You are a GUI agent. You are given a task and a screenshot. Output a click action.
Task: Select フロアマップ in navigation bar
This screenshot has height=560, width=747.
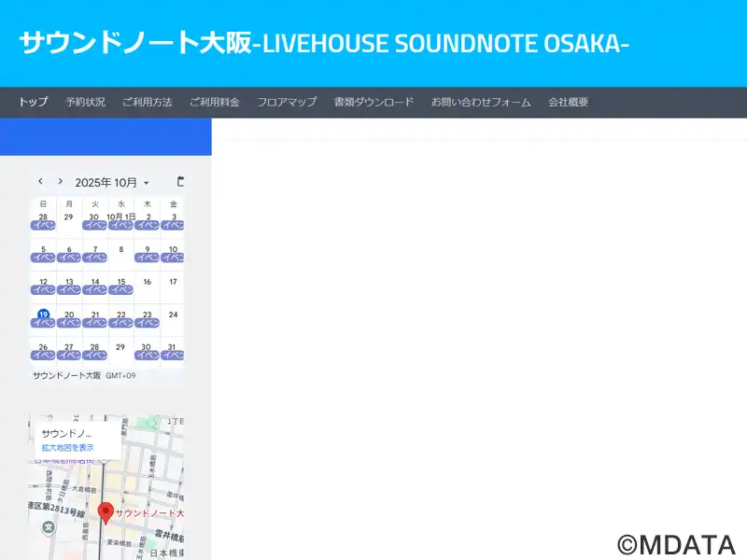287,103
